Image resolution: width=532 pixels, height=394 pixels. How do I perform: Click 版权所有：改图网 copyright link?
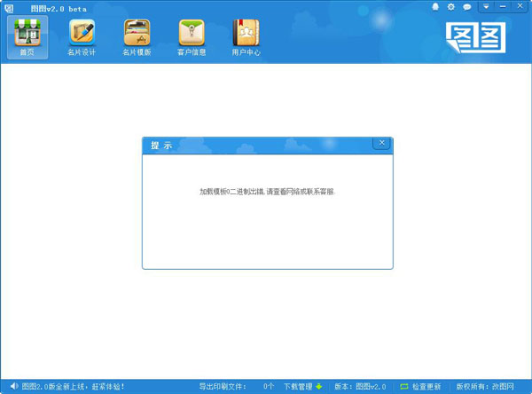pyautogui.click(x=490, y=386)
